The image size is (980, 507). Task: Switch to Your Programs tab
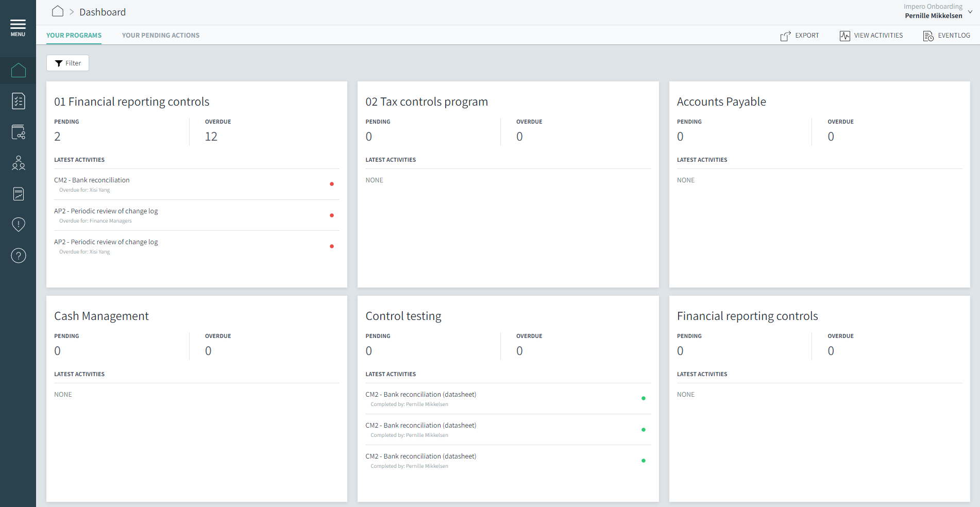[74, 36]
